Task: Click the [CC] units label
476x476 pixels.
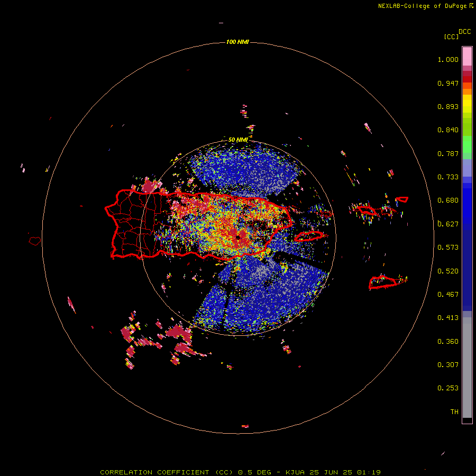Action: point(451,36)
